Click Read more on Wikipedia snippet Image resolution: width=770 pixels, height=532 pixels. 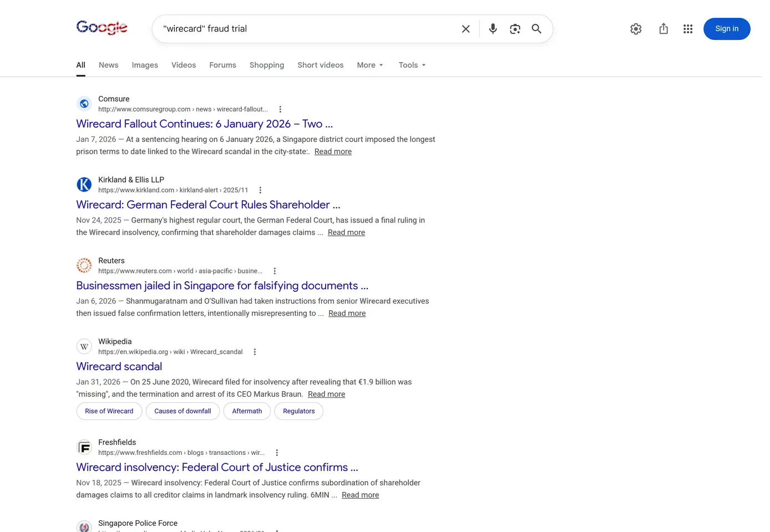326,394
